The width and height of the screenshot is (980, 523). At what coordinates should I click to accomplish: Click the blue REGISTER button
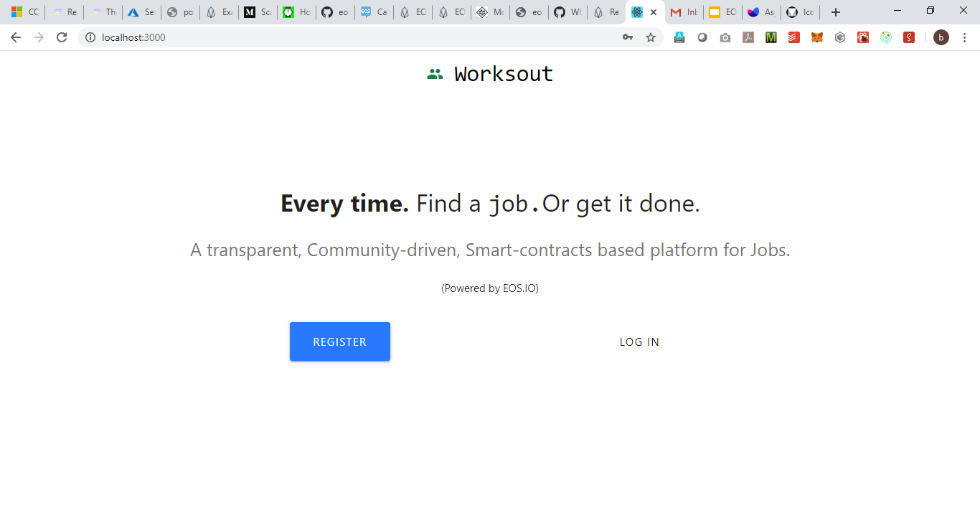340,341
